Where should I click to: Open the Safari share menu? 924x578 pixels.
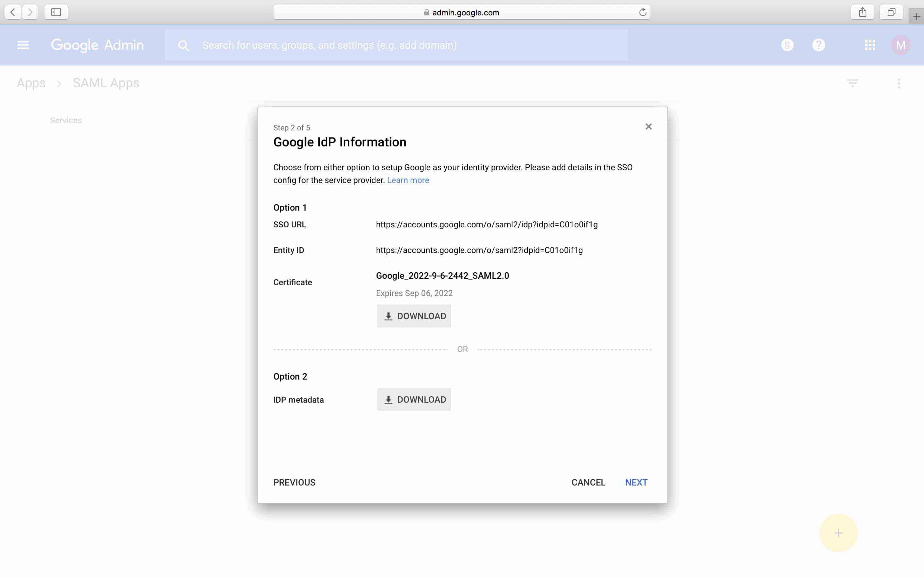coord(863,12)
